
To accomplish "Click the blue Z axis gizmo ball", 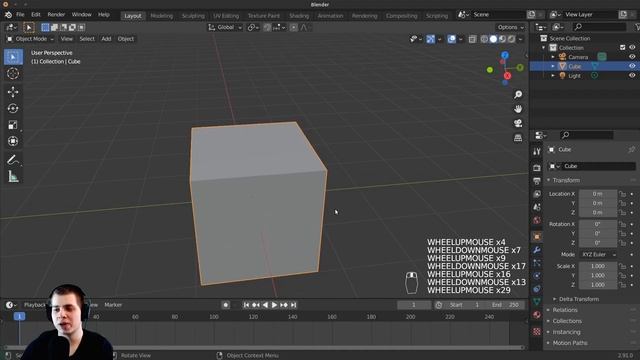I will tap(505, 55).
